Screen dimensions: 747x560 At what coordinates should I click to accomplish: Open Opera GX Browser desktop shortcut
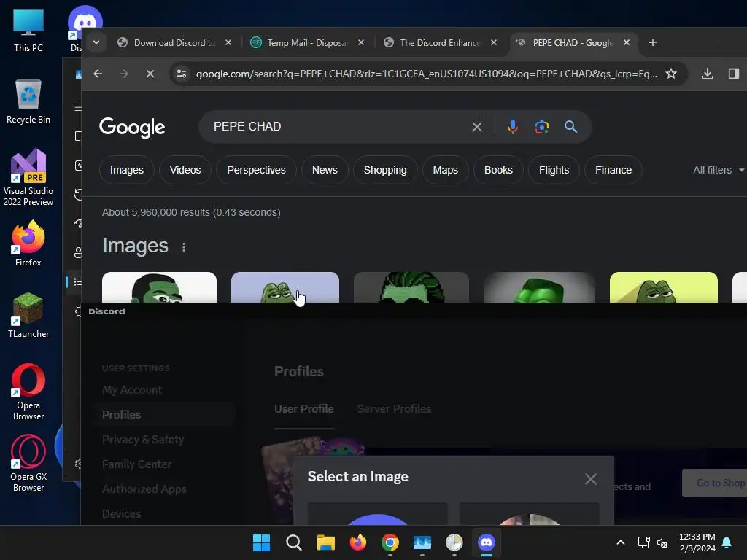tap(28, 463)
